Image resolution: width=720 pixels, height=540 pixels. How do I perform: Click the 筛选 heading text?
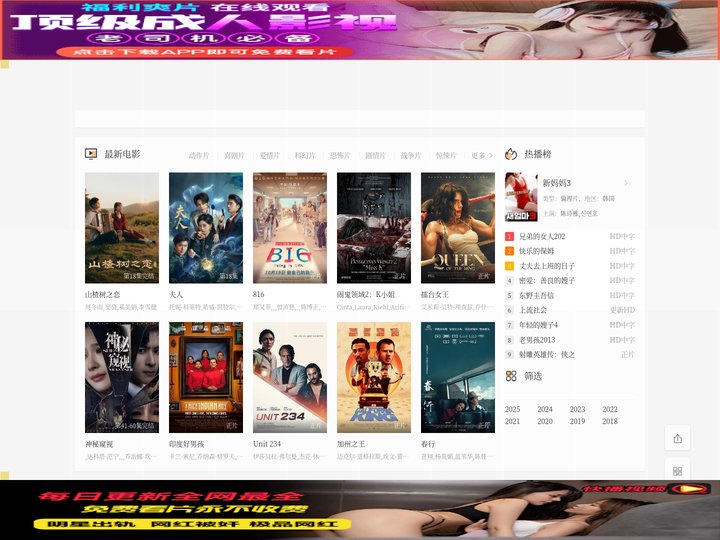(533, 376)
